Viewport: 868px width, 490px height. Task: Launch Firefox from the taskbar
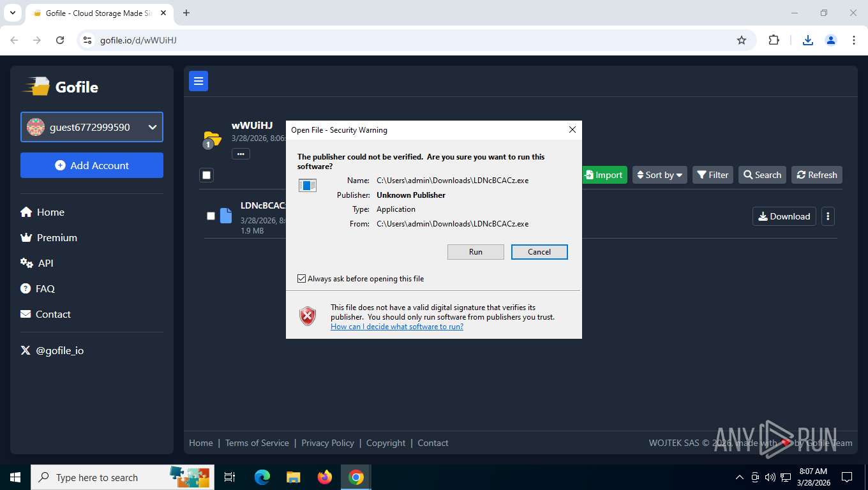point(325,477)
